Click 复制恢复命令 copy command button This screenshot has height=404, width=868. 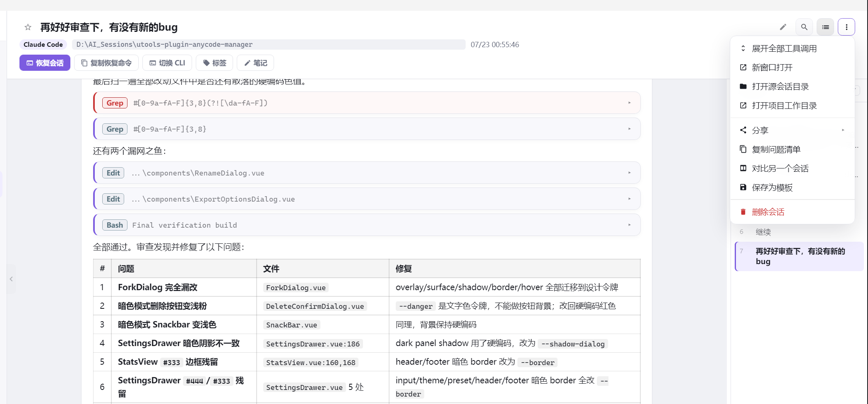coord(106,63)
